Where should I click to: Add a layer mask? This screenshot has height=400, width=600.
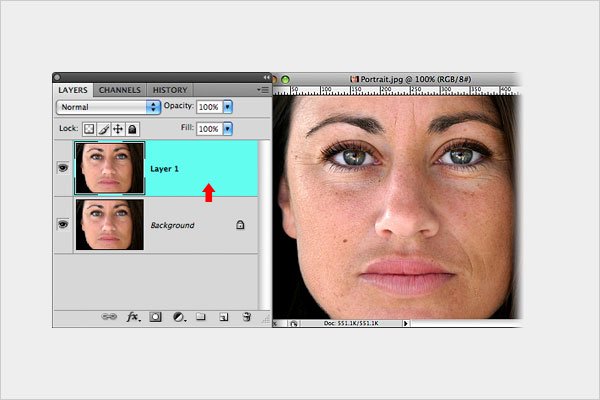point(155,317)
